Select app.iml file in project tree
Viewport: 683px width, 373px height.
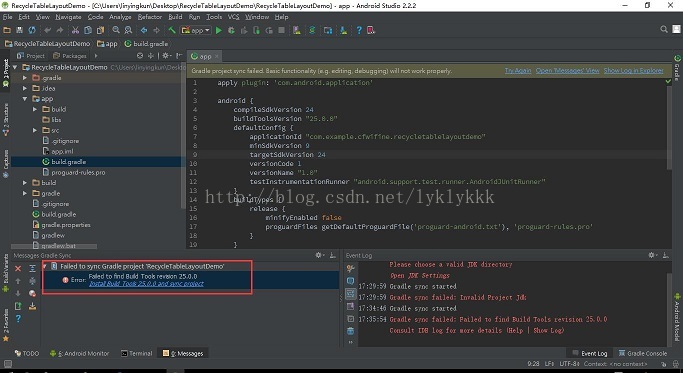[x=62, y=151]
